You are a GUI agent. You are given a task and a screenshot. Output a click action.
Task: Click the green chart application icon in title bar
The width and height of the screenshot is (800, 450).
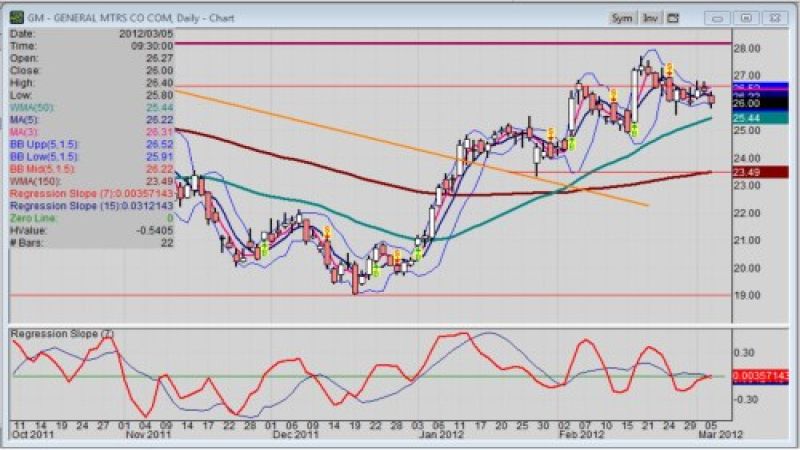17,18
